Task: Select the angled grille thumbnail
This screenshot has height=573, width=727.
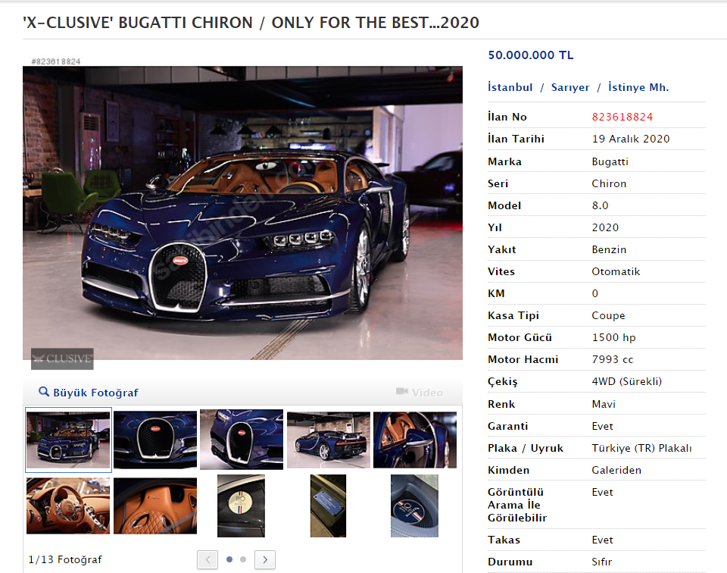Action: 242,439
